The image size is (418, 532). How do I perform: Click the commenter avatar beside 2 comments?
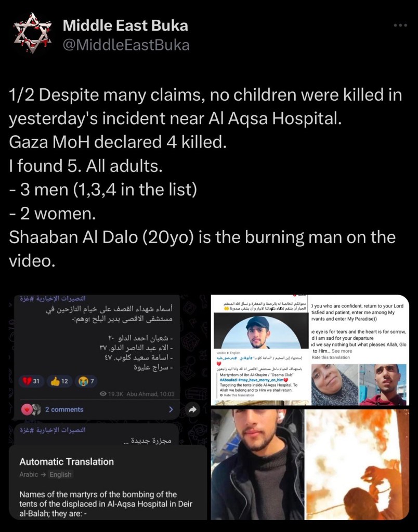point(31,409)
